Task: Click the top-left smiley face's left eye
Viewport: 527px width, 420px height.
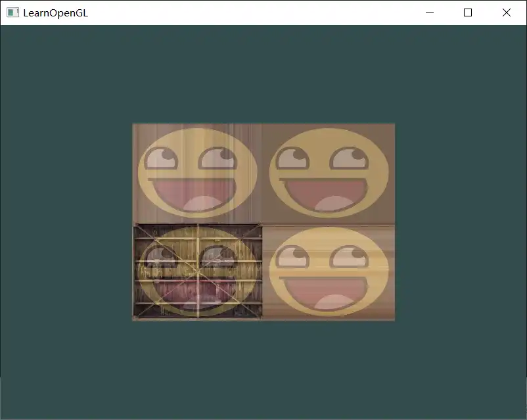Action: click(161, 158)
